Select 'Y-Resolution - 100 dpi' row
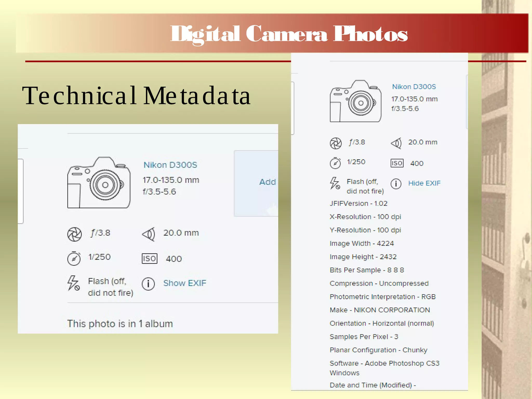The image size is (532, 399). [x=365, y=230]
